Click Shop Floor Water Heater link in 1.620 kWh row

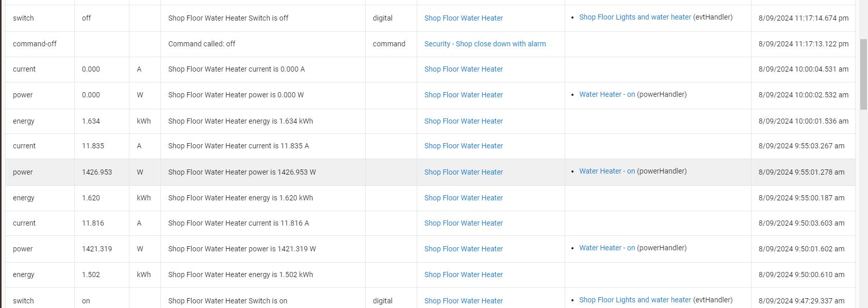click(463, 198)
